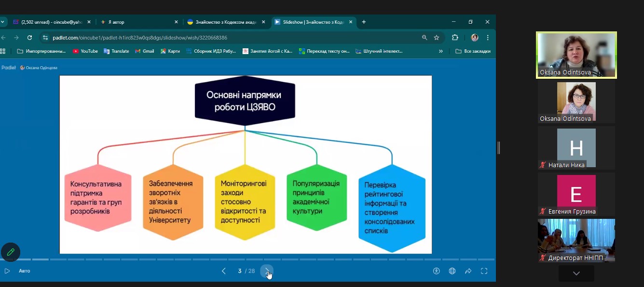644x287 pixels.
Task: Start slideshow autoplay with play icon
Action: point(7,271)
